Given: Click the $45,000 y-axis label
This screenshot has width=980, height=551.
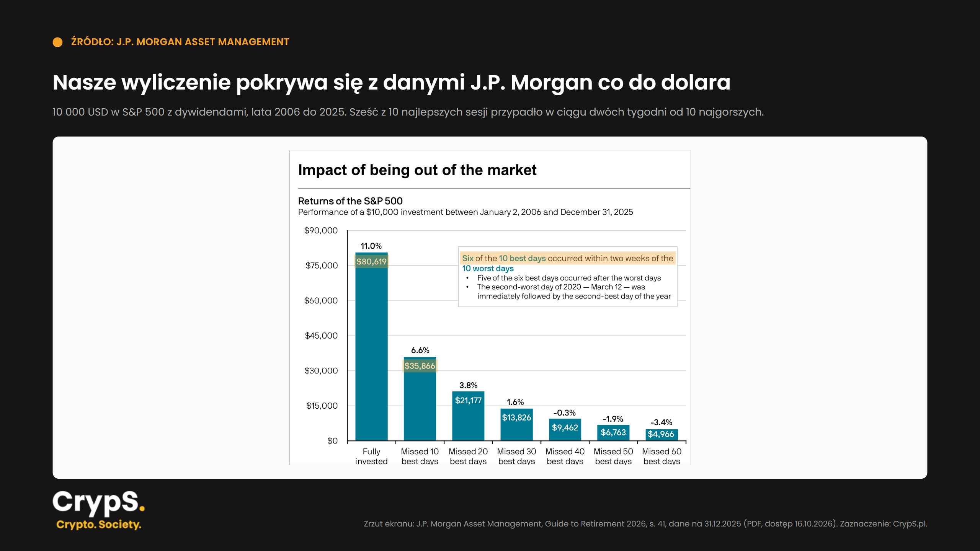Looking at the screenshot, I should coord(321,336).
